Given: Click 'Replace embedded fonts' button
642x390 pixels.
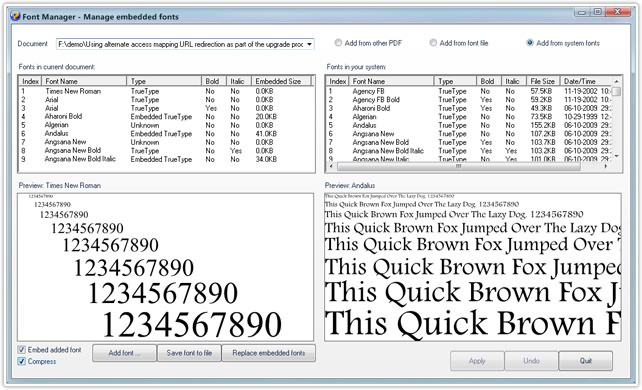Looking at the screenshot, I should click(x=269, y=353).
